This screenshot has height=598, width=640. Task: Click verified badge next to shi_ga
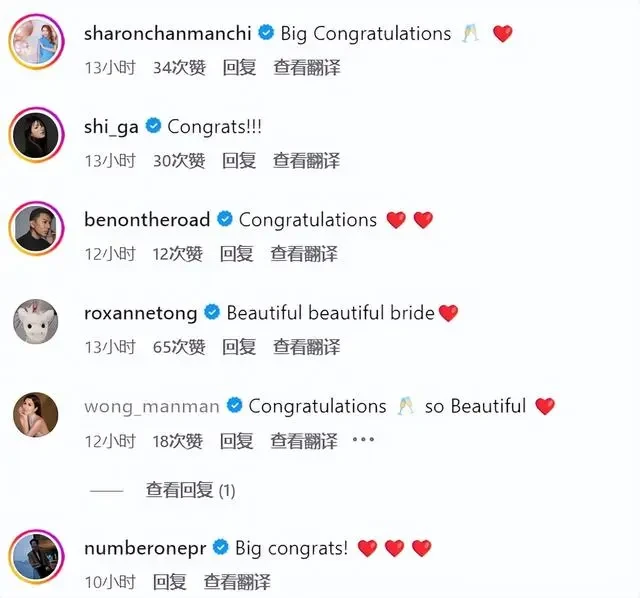(x=153, y=126)
